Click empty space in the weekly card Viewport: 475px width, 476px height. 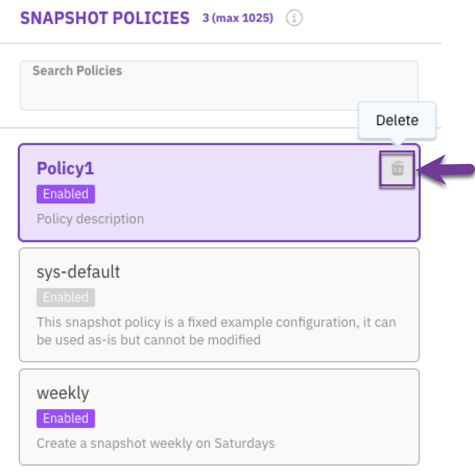[261, 407]
